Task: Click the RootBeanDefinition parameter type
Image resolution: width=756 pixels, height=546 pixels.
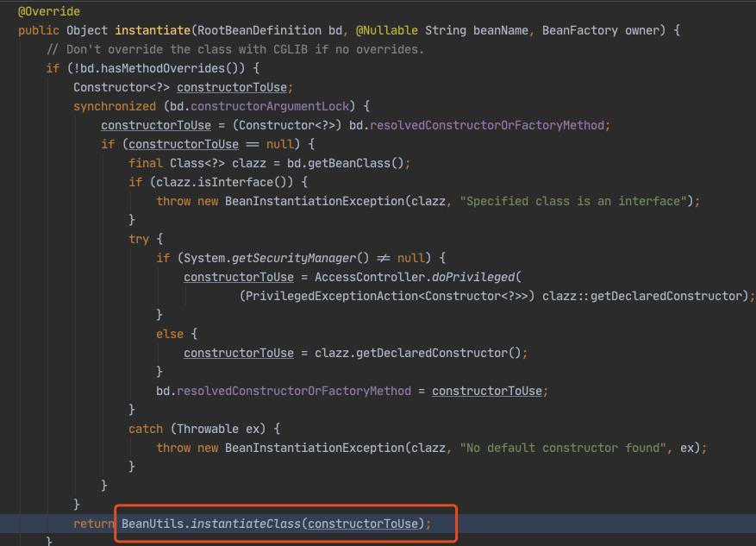Action: click(x=259, y=30)
